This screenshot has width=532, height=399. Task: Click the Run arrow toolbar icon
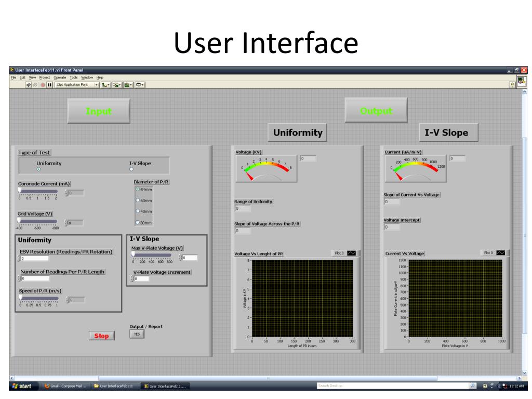pyautogui.click(x=29, y=85)
